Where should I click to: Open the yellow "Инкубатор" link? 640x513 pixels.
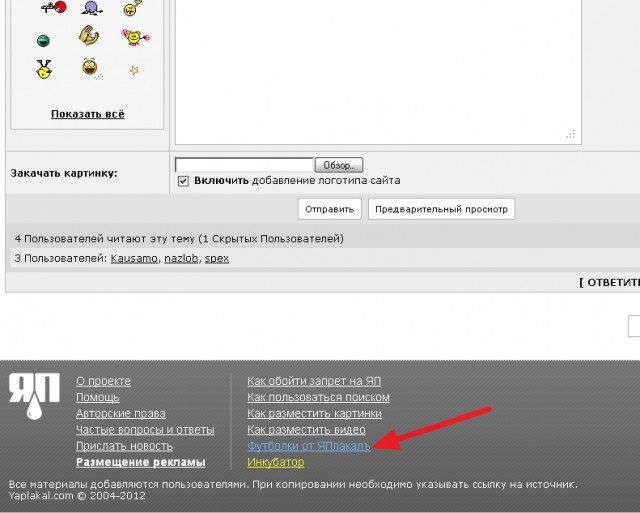click(x=276, y=462)
